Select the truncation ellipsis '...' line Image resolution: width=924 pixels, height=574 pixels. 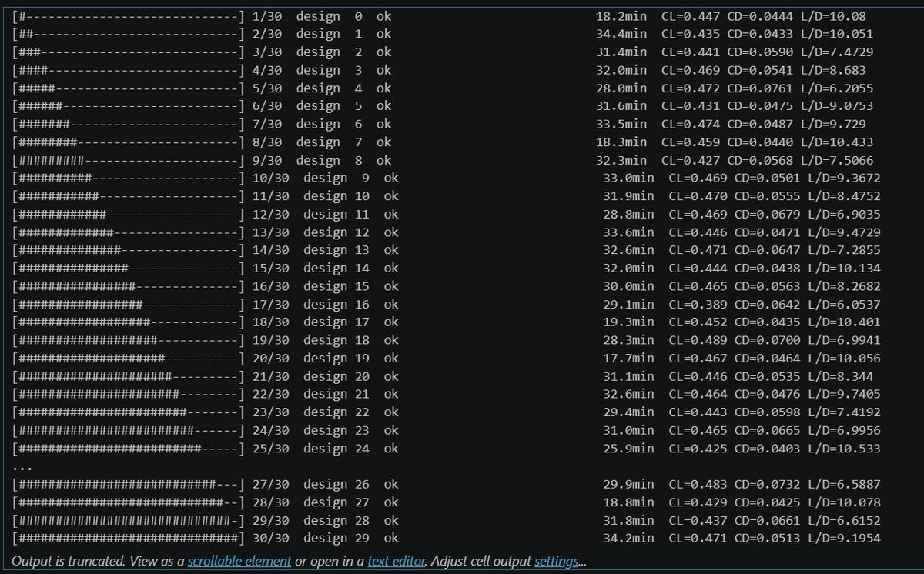coord(23,467)
